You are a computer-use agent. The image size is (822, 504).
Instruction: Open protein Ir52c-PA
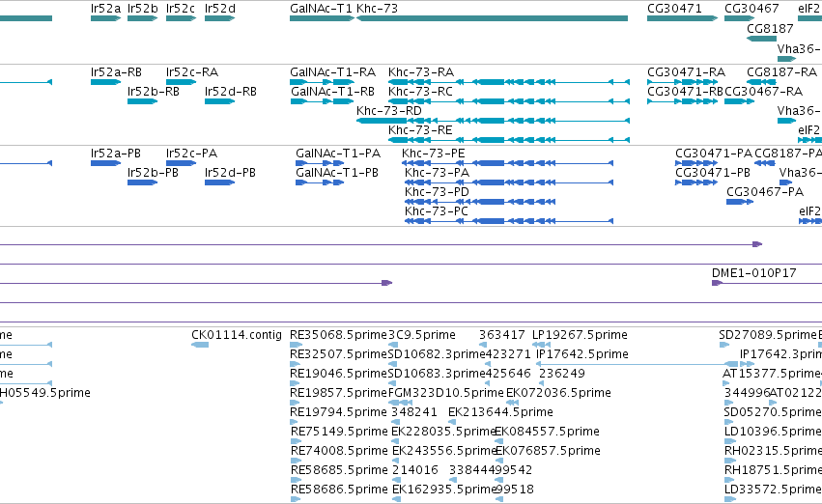[191, 154]
